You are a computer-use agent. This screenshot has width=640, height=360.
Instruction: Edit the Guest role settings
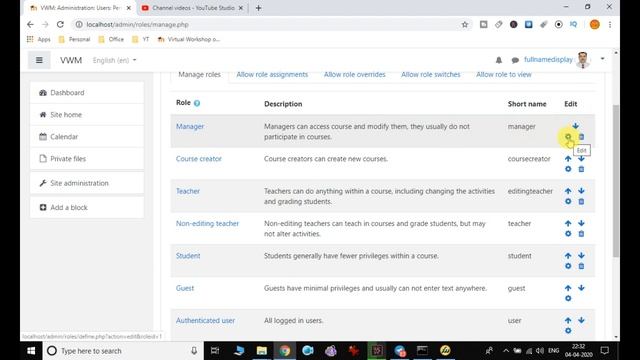pos(568,298)
